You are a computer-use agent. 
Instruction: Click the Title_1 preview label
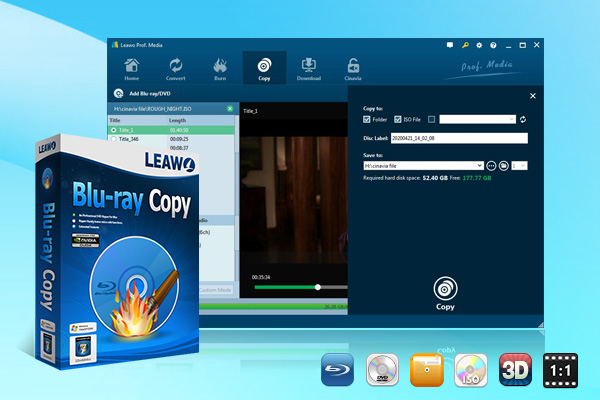click(x=251, y=111)
